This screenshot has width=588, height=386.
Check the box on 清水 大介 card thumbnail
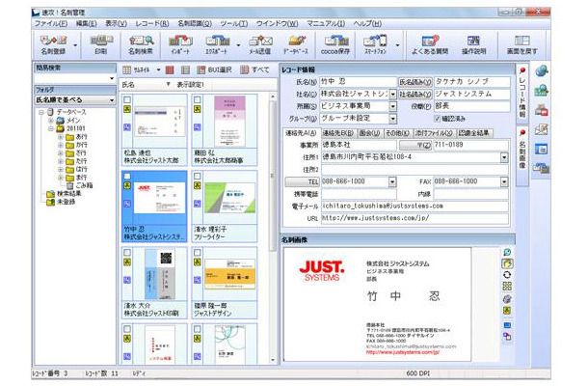127,253
